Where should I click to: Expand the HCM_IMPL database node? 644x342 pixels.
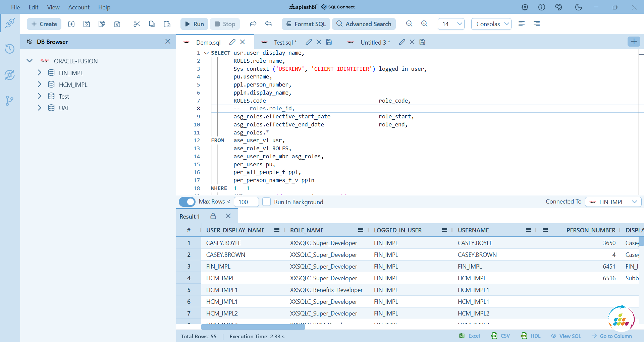click(x=40, y=84)
